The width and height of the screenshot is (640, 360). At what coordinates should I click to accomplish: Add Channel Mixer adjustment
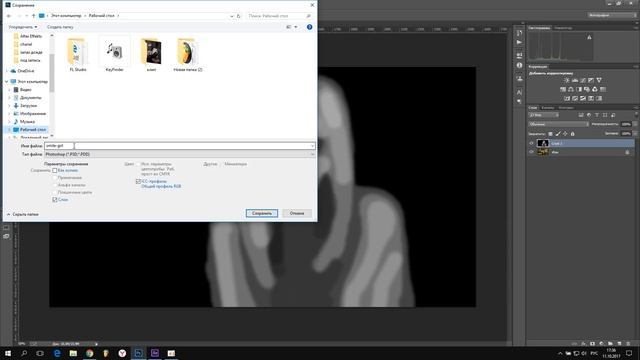point(595,89)
